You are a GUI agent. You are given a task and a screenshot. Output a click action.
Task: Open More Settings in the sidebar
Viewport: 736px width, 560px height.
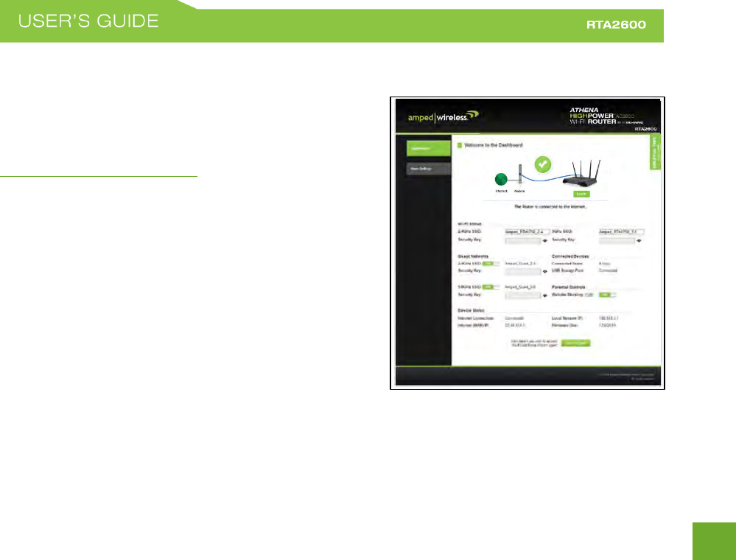tap(428, 169)
